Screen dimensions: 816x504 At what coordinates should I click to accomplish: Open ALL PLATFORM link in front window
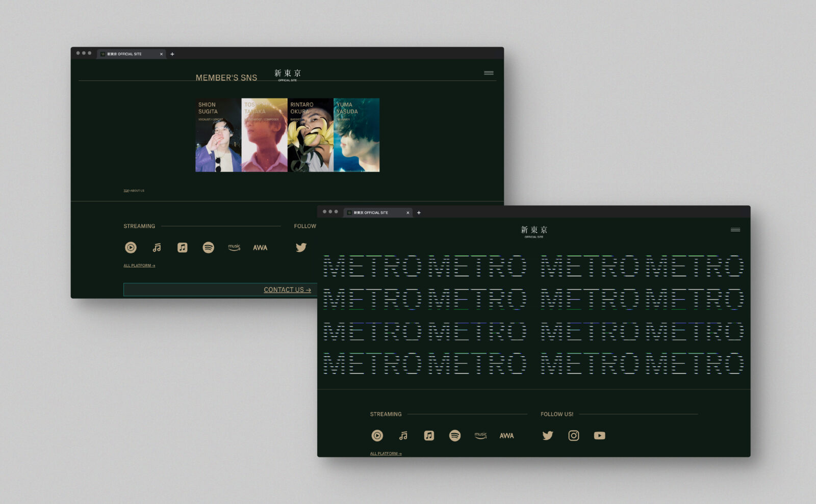click(386, 454)
